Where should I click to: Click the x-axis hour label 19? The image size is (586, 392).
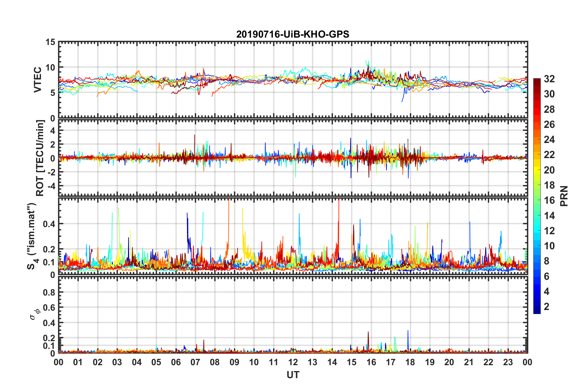pos(430,362)
